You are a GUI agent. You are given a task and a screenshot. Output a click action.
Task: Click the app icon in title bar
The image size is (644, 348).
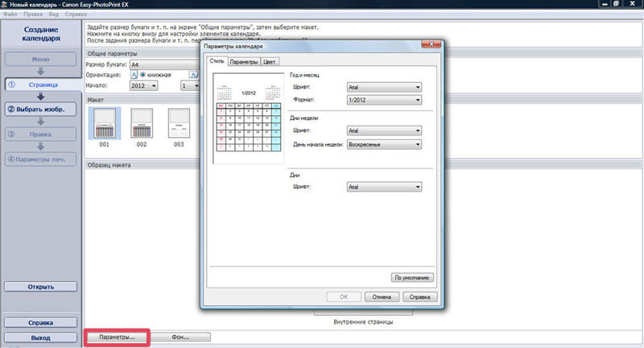(x=4, y=5)
